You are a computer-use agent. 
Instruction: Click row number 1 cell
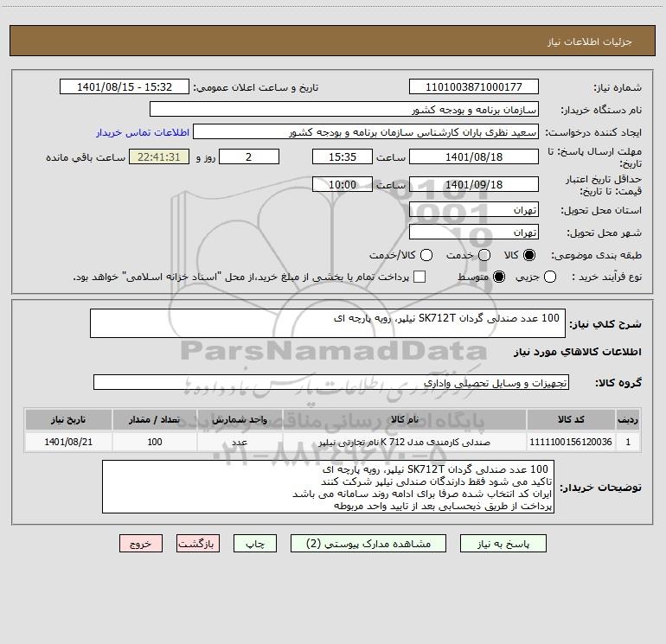[x=628, y=442]
